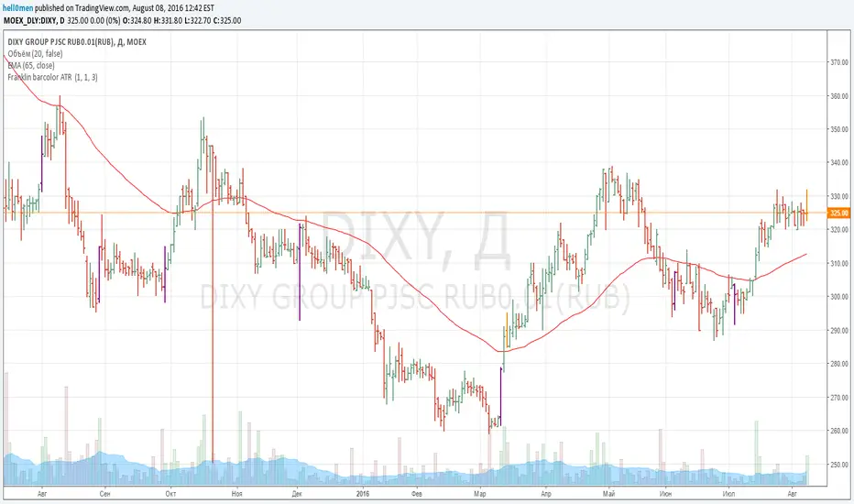The height and width of the screenshot is (504, 854).
Task: Click the Июн month label on time axis
Action: point(665,494)
